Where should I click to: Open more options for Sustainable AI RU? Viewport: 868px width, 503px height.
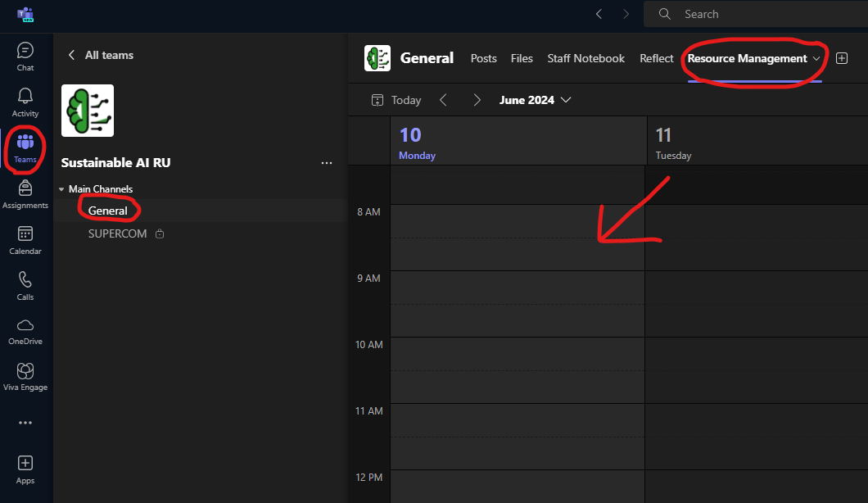tap(327, 163)
